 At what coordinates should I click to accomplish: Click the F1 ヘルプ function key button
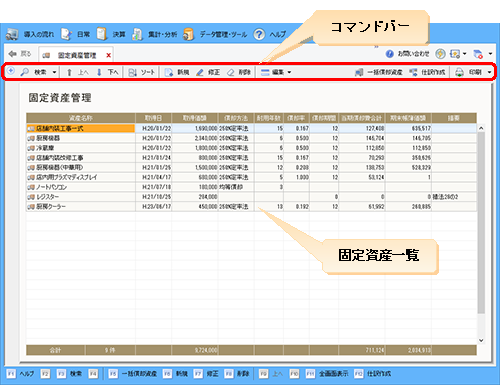(x=20, y=374)
